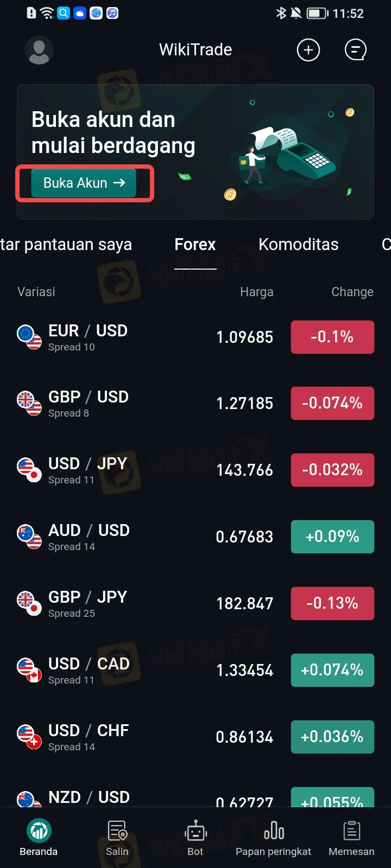Open the GBP / USD pair row
Screen dimensions: 391x868
(x=136, y=404)
